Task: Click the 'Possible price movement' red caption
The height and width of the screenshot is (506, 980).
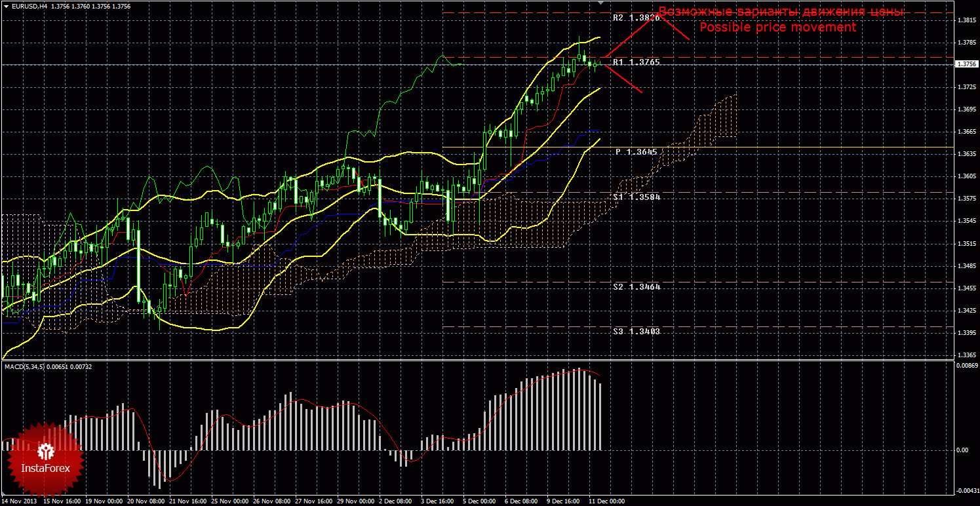Action: [x=778, y=28]
